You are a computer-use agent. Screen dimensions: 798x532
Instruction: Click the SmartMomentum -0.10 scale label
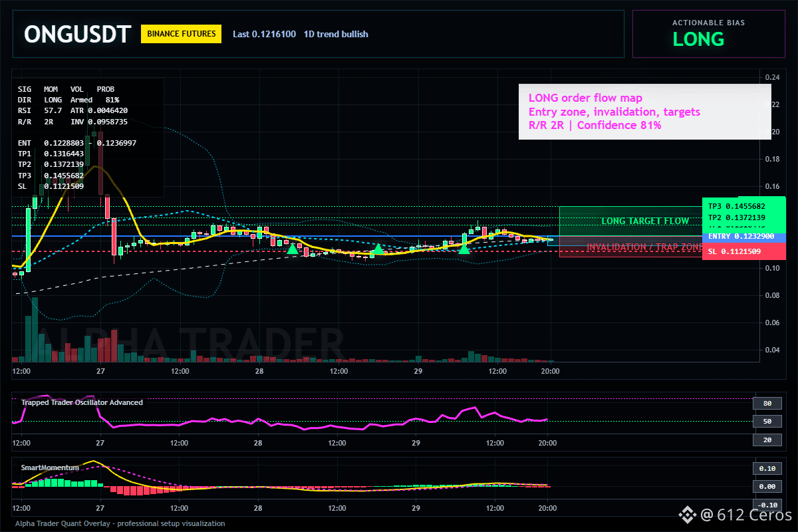point(767,505)
